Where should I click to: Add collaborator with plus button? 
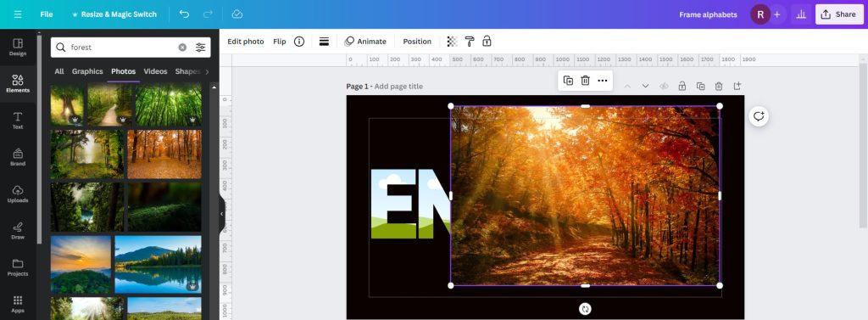click(776, 14)
